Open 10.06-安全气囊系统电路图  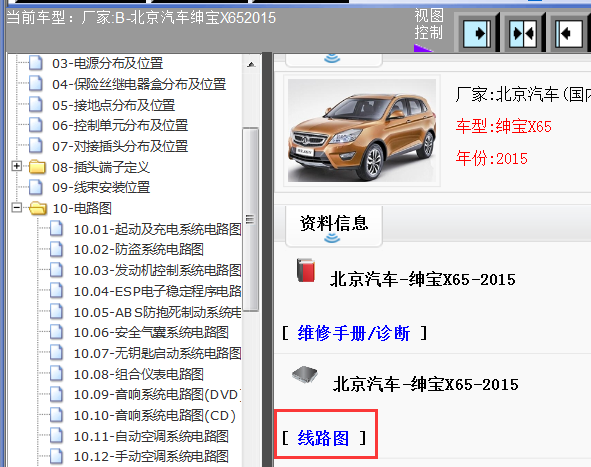[151, 332]
